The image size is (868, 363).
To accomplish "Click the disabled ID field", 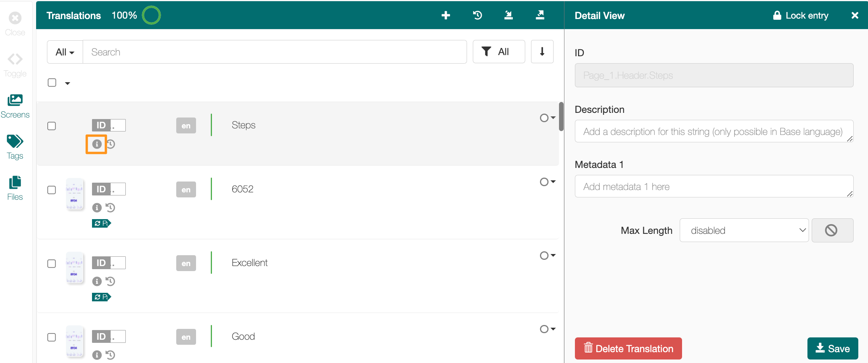I will click(x=714, y=75).
